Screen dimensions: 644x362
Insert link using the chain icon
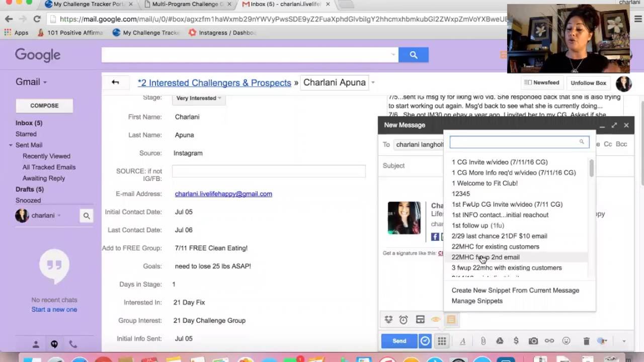[549, 341]
